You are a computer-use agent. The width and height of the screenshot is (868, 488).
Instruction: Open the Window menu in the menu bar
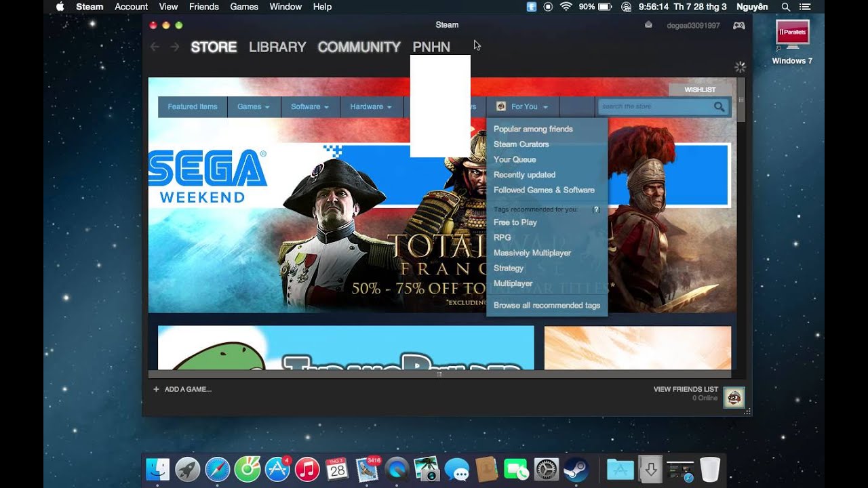point(285,7)
